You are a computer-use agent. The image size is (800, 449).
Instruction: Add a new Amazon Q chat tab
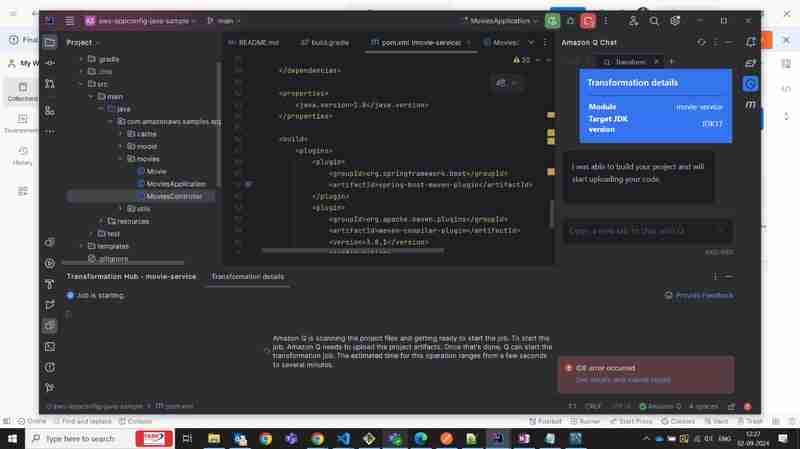coord(671,62)
